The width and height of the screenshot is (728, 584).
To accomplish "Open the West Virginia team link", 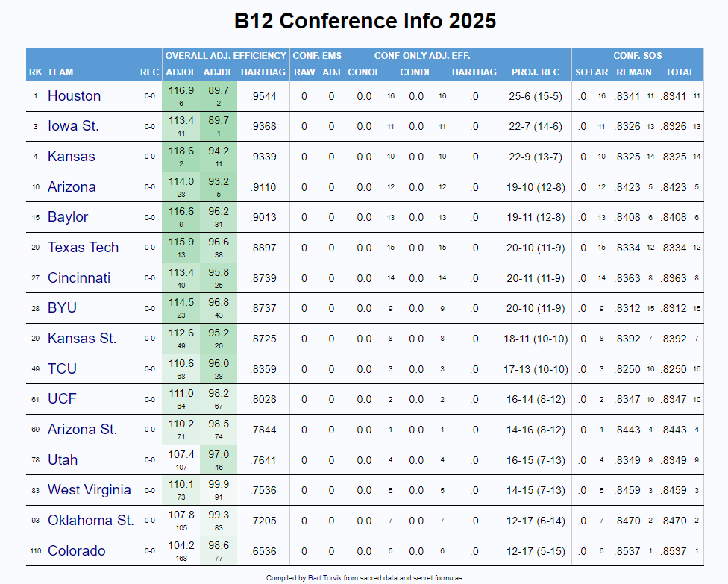I will [x=89, y=490].
